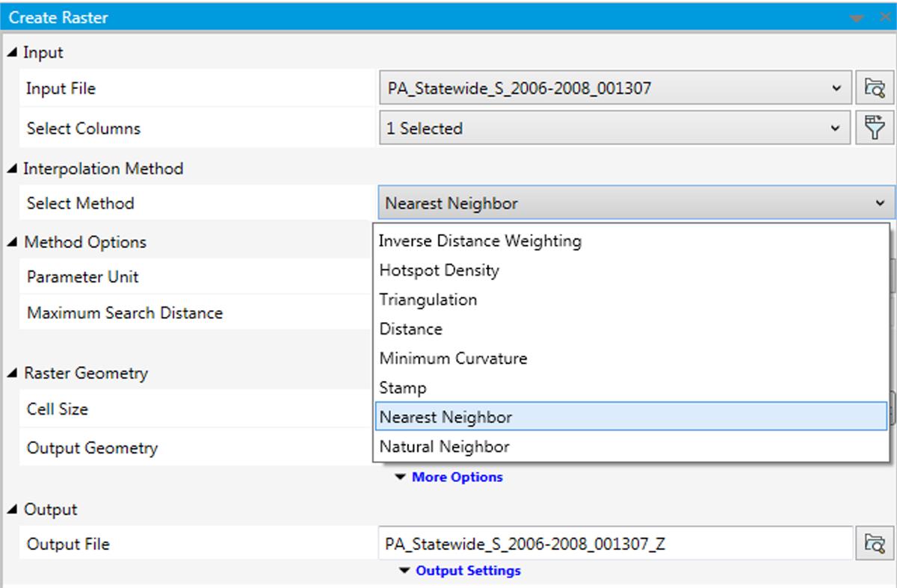
Task: Browse for an input file
Action: (874, 89)
